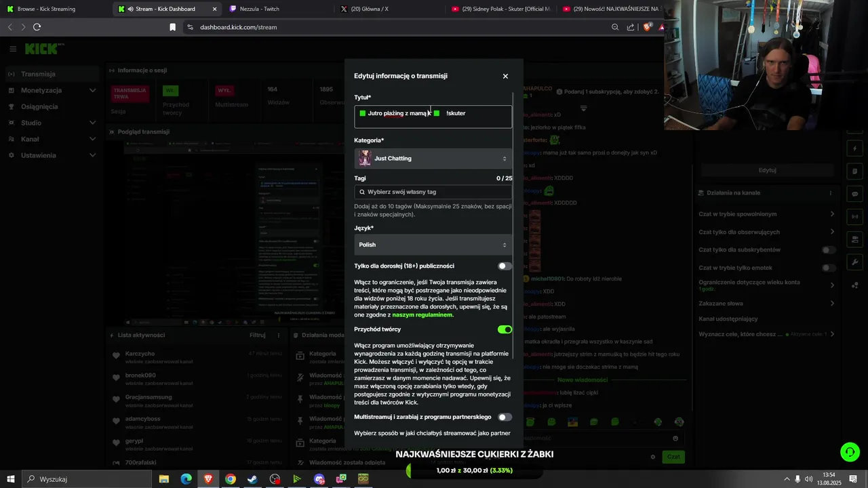
Task: Click the address bar URL
Action: [x=239, y=27]
